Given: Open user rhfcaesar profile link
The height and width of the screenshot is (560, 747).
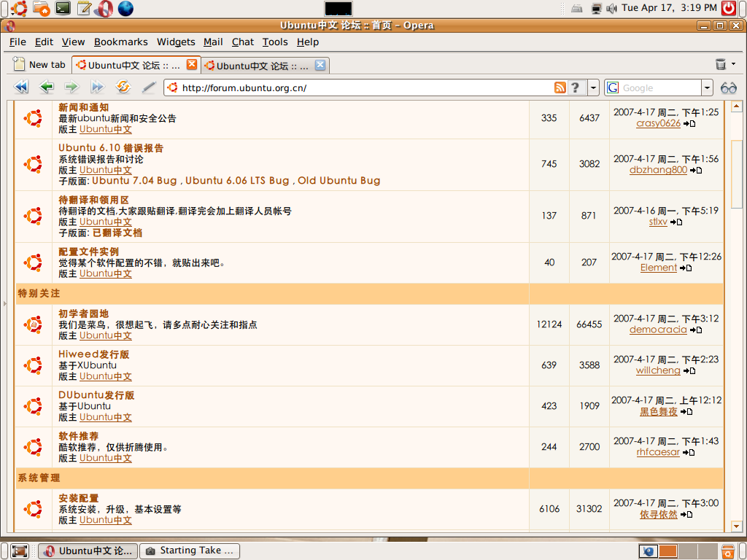Looking at the screenshot, I should [x=658, y=452].
